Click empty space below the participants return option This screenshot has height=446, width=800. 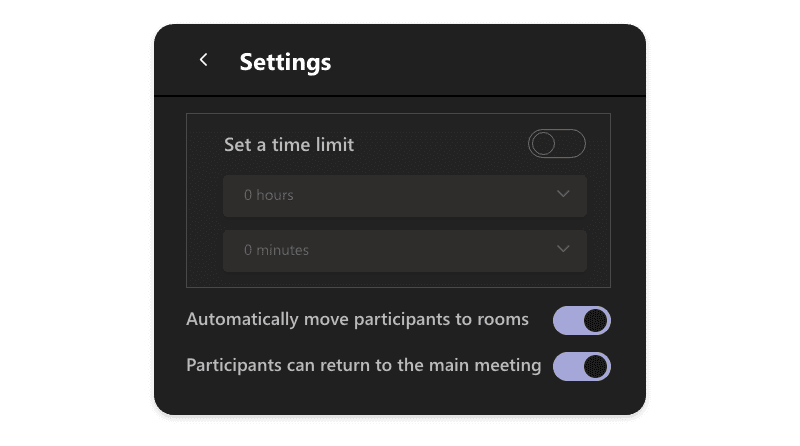[400, 397]
